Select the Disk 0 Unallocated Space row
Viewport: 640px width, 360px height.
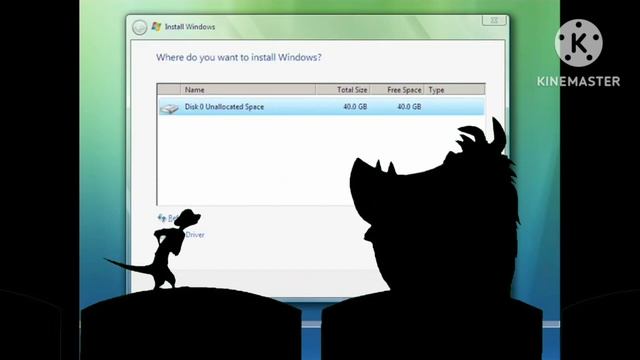click(321, 107)
